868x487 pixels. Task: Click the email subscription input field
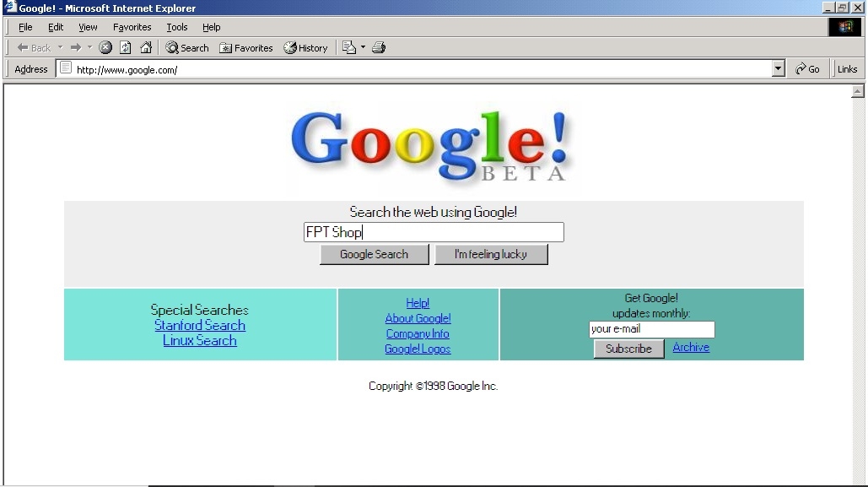pos(651,329)
